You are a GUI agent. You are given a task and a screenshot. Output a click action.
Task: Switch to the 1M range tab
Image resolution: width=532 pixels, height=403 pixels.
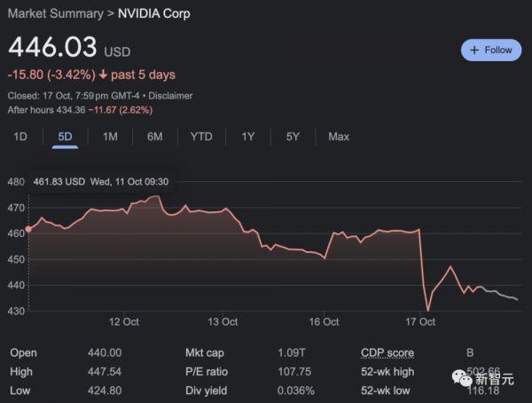[x=110, y=137]
